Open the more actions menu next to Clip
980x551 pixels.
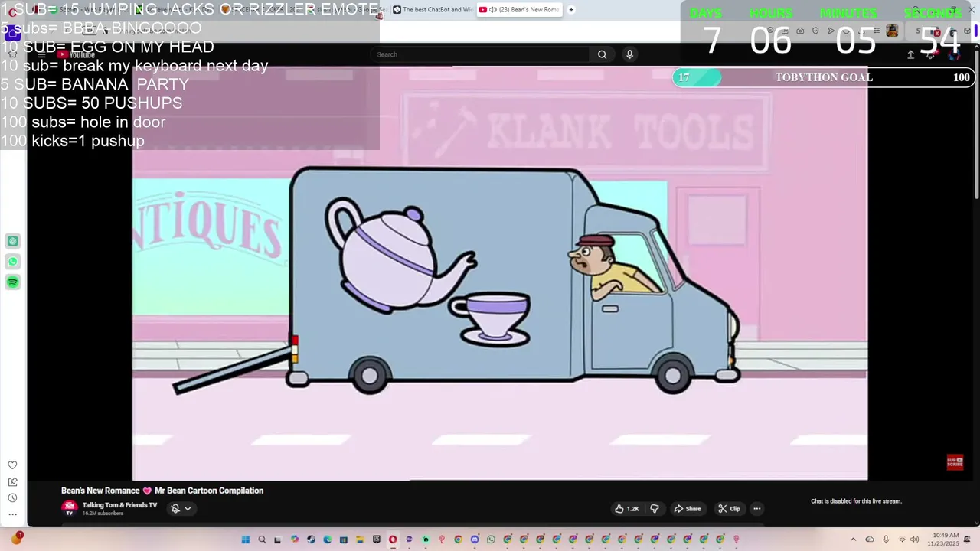[x=756, y=509]
